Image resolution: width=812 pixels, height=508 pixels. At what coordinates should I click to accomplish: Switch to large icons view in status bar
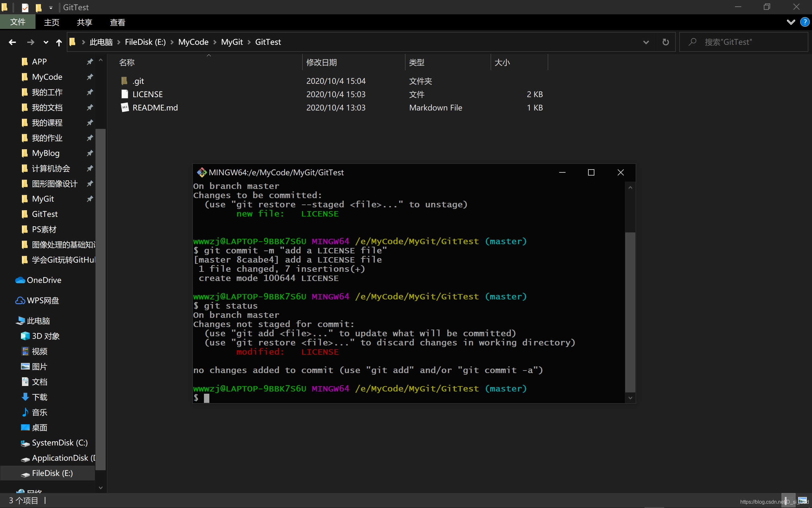(x=803, y=500)
